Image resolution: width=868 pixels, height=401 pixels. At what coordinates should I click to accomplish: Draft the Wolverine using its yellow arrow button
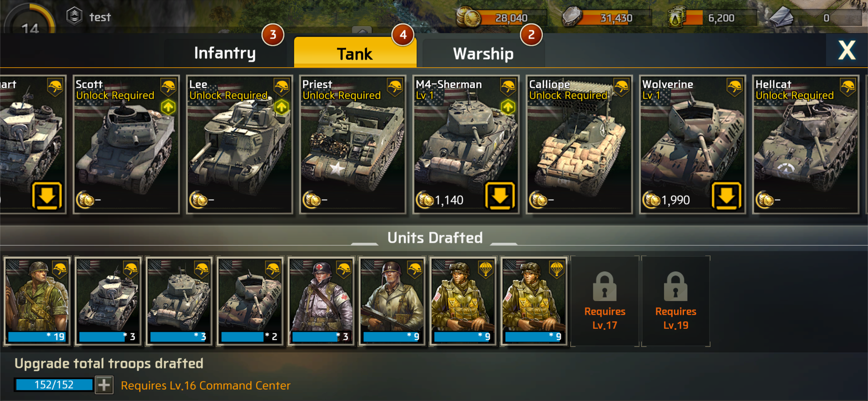(x=726, y=196)
